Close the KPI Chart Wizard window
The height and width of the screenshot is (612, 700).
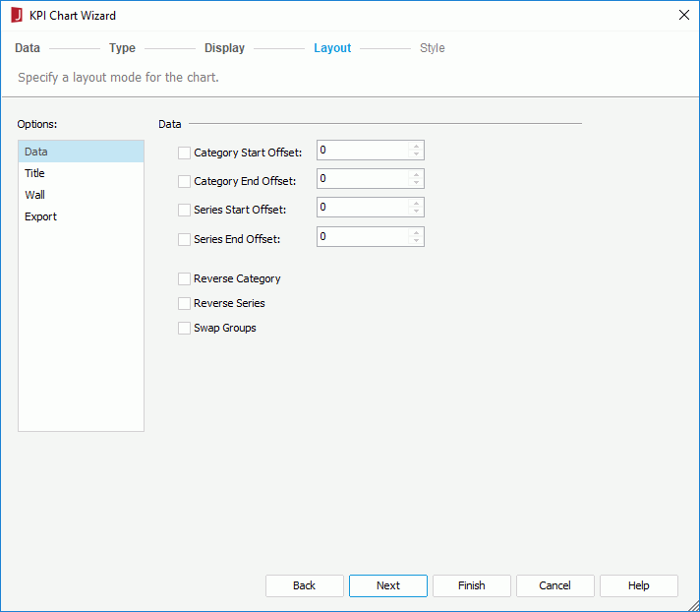(x=683, y=15)
